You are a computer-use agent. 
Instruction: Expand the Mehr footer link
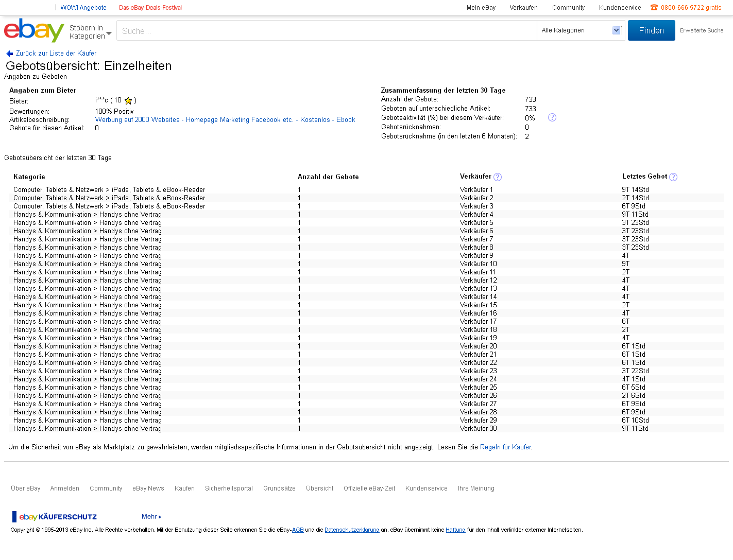(151, 517)
